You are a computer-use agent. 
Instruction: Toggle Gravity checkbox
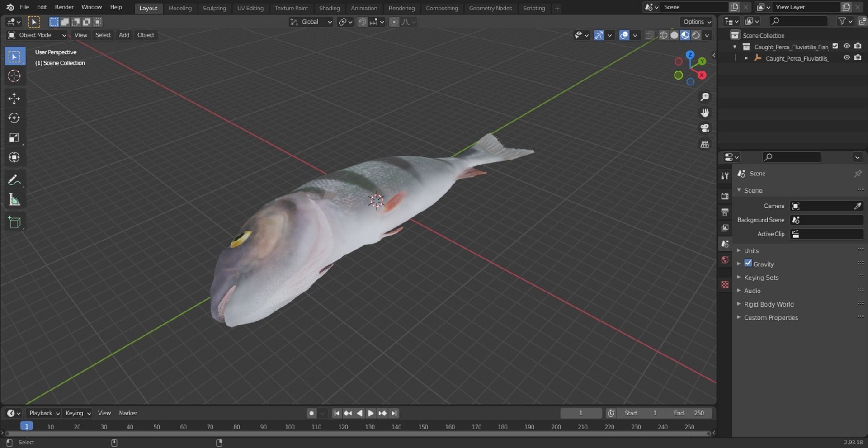(748, 263)
